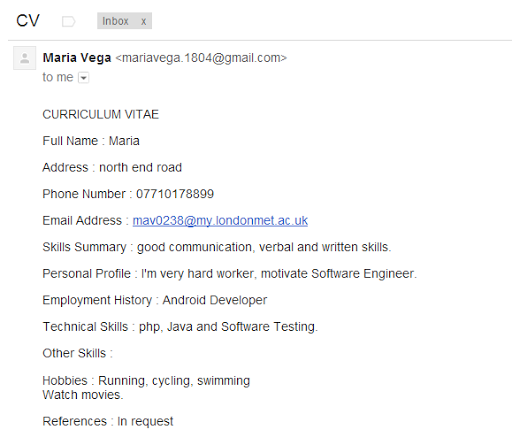The height and width of the screenshot is (445, 512).
Task: Click the mariavega.1804@gmail.com sender address
Action: pos(201,58)
